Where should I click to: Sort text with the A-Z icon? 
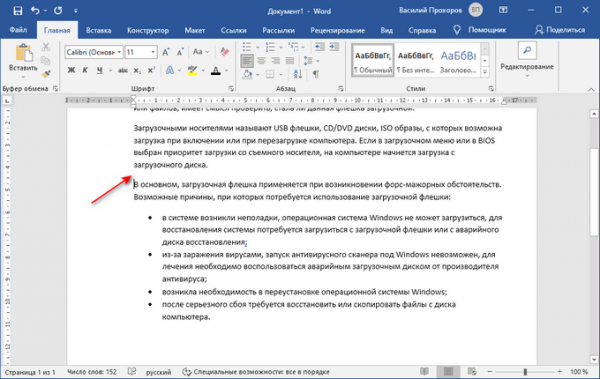(298, 74)
